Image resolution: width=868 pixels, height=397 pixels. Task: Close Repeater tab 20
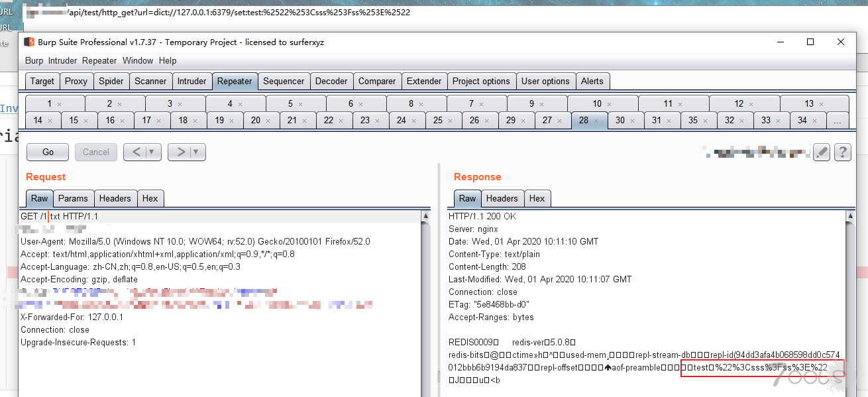[x=268, y=121]
